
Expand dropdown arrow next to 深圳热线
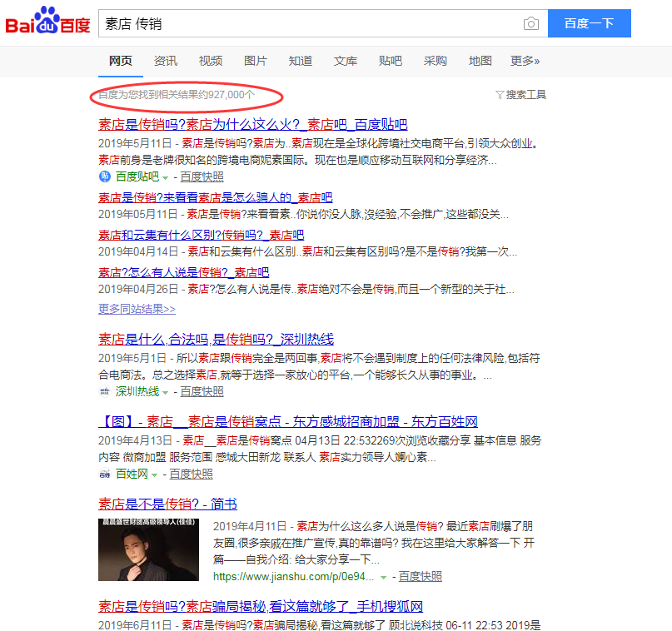pyautogui.click(x=166, y=392)
